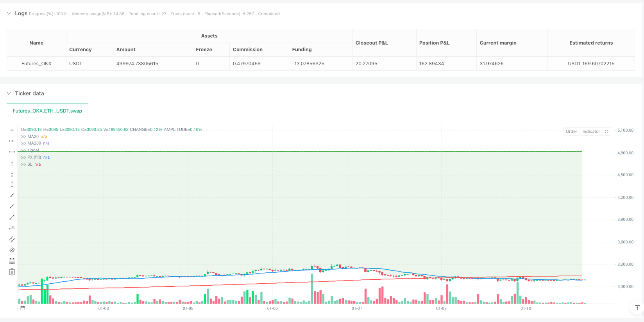This screenshot has width=644, height=322.
Task: Select the price line tool labeled 123
Action: tap(12, 228)
